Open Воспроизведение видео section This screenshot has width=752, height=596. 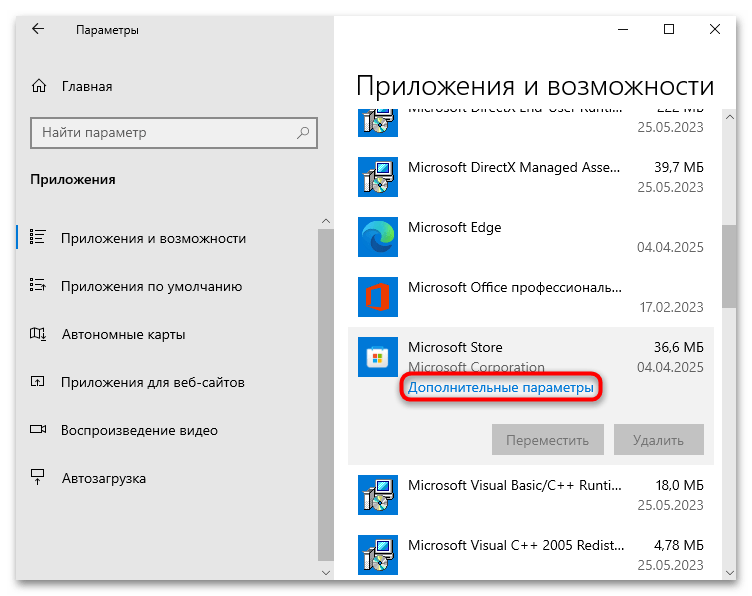tap(139, 430)
